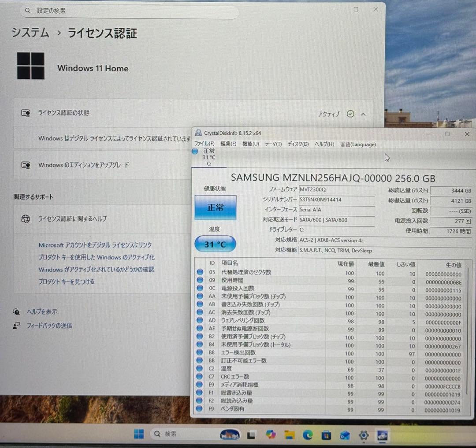Click the Windows 11 Home logo icon

pyautogui.click(x=30, y=65)
